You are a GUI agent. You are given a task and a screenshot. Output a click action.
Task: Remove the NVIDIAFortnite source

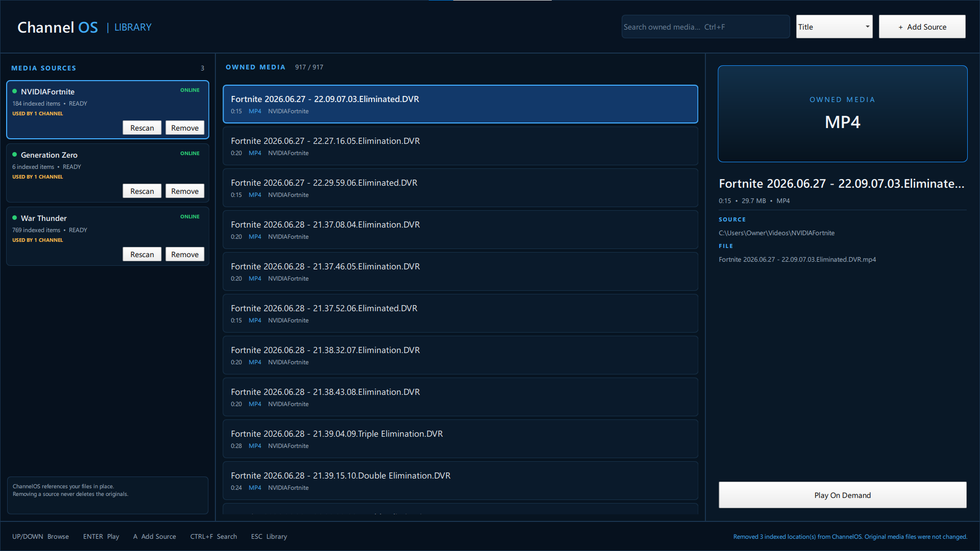(185, 128)
